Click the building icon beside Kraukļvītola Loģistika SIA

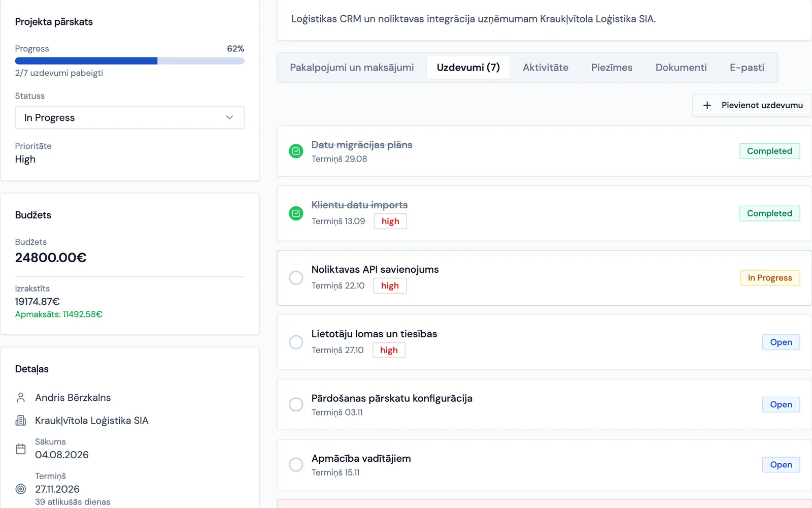tap(21, 420)
